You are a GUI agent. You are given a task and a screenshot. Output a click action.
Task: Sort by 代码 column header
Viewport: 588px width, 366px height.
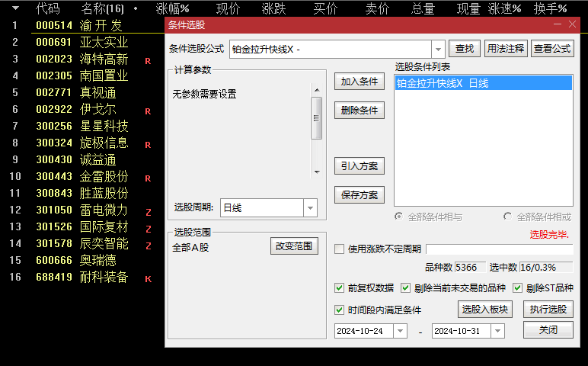pyautogui.click(x=48, y=8)
